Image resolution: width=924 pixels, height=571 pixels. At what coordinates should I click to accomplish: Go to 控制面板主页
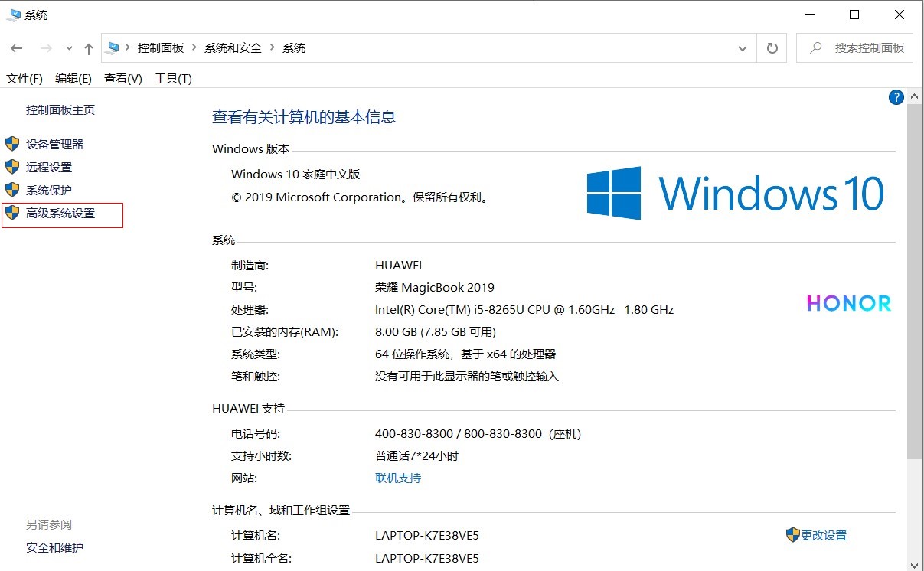60,110
